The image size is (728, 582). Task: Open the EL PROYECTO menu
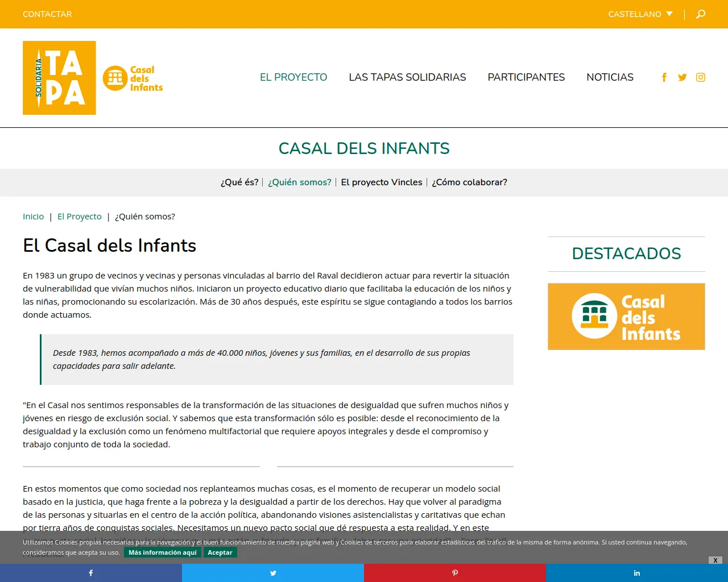(x=293, y=77)
